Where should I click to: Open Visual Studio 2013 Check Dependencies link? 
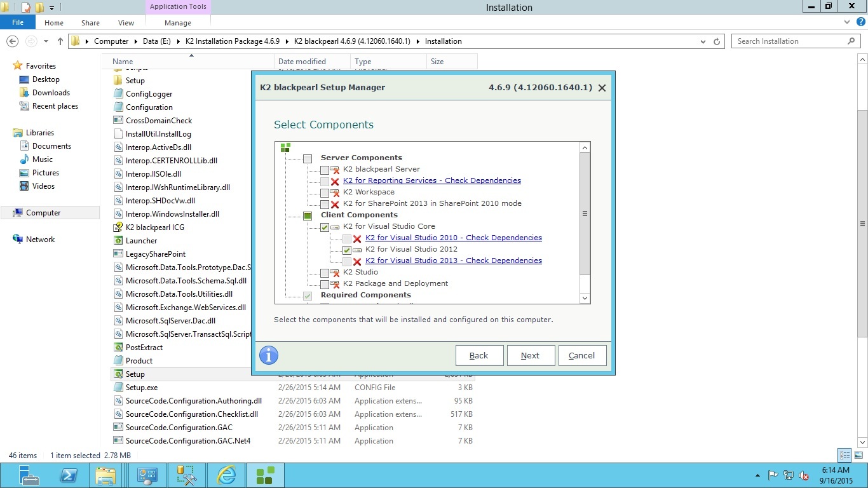[454, 261]
